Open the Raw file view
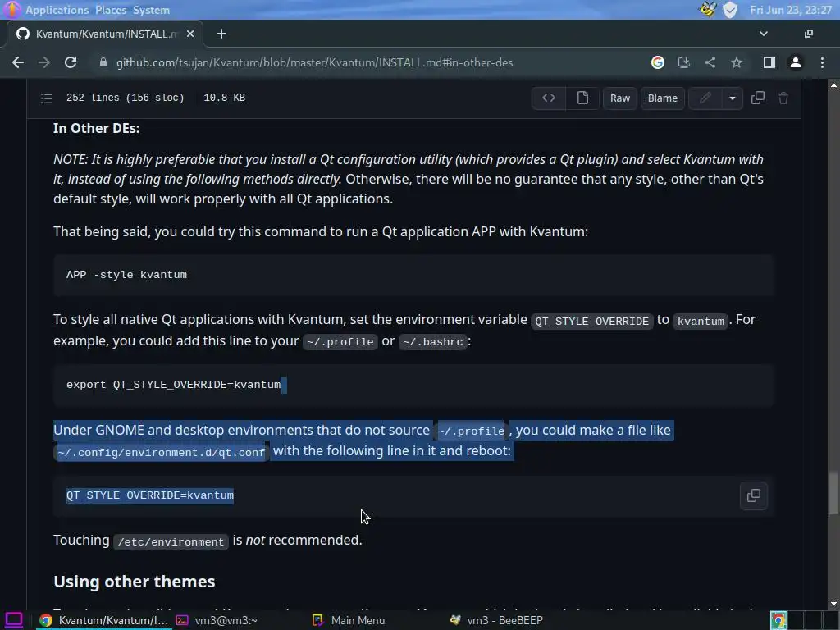 coord(620,98)
